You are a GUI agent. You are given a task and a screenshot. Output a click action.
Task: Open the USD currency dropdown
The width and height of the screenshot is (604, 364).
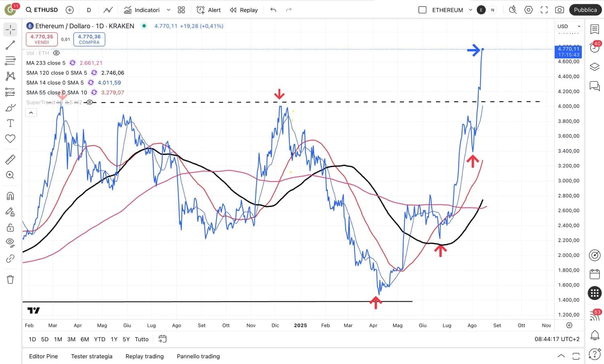coord(569,26)
